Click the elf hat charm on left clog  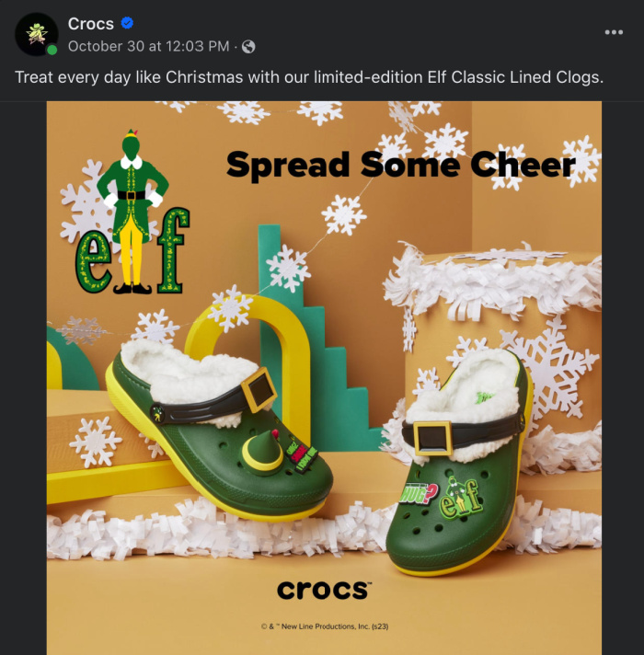point(263,452)
